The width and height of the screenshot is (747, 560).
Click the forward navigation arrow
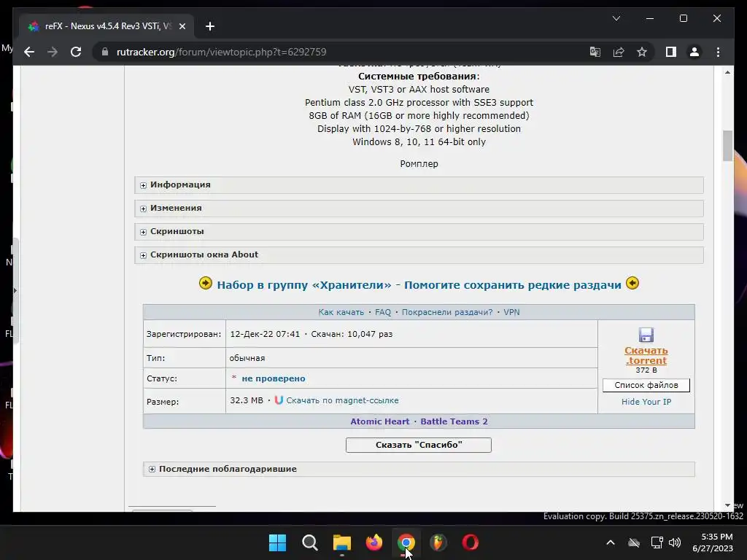coord(53,52)
